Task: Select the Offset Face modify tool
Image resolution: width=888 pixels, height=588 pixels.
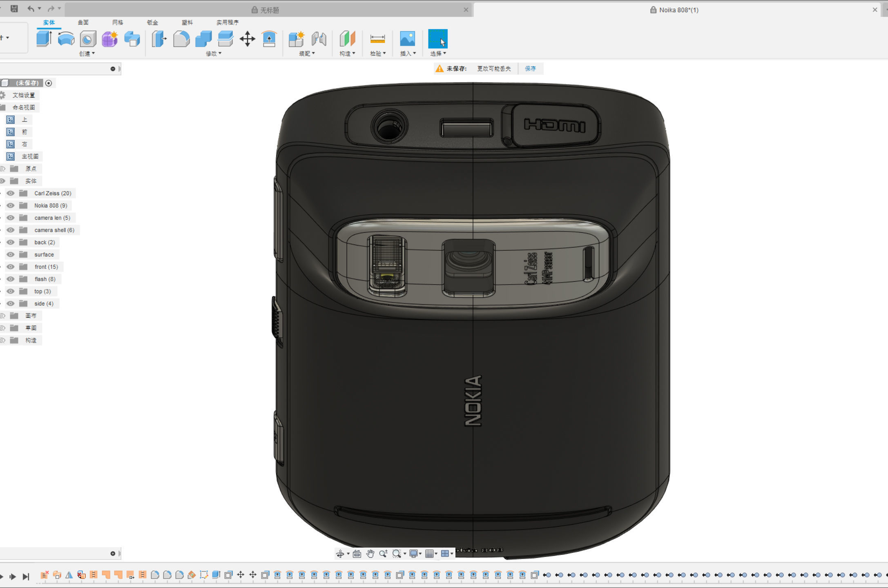Action: click(x=225, y=39)
